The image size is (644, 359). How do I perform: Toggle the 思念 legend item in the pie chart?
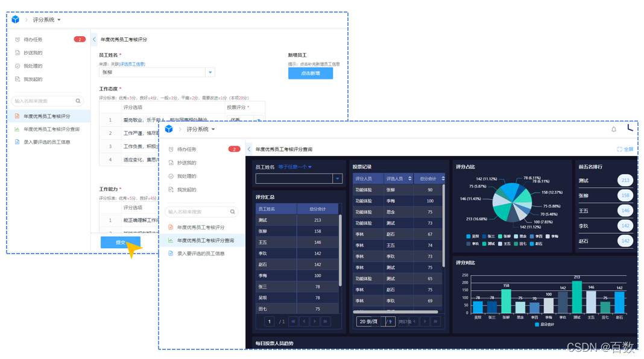tap(520, 236)
